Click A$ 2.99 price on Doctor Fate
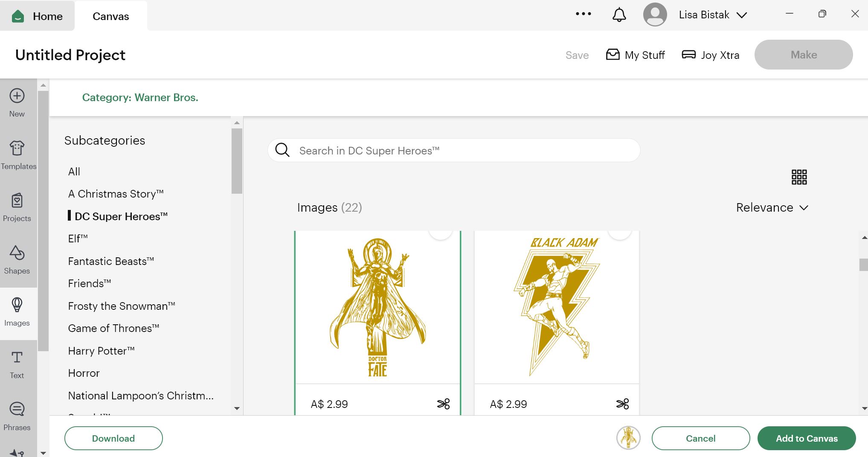Image resolution: width=868 pixels, height=457 pixels. tap(329, 404)
